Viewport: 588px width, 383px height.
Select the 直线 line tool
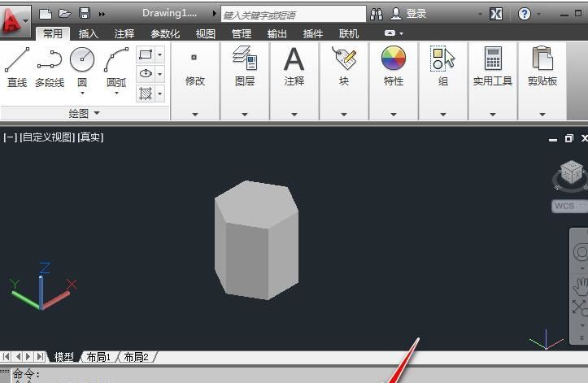tap(17, 67)
